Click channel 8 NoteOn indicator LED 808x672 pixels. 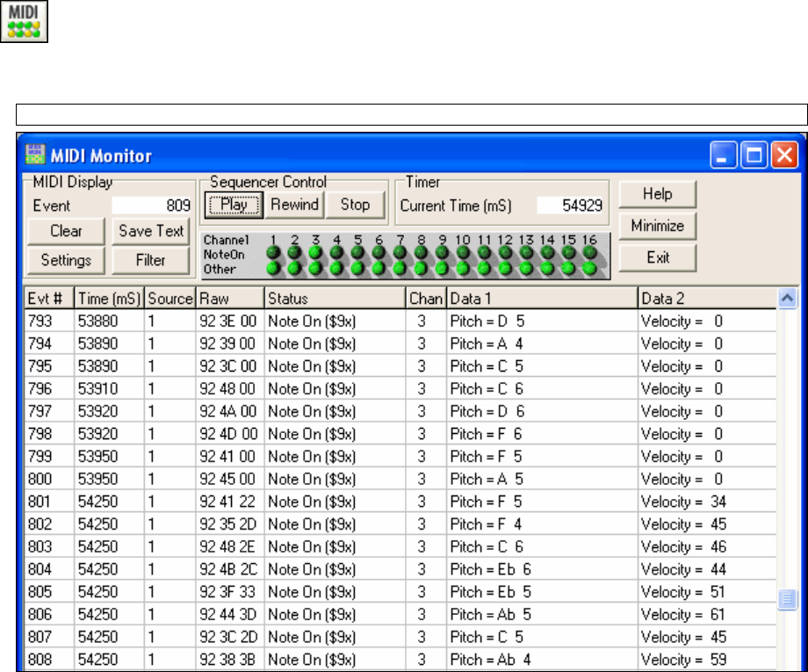pyautogui.click(x=421, y=252)
